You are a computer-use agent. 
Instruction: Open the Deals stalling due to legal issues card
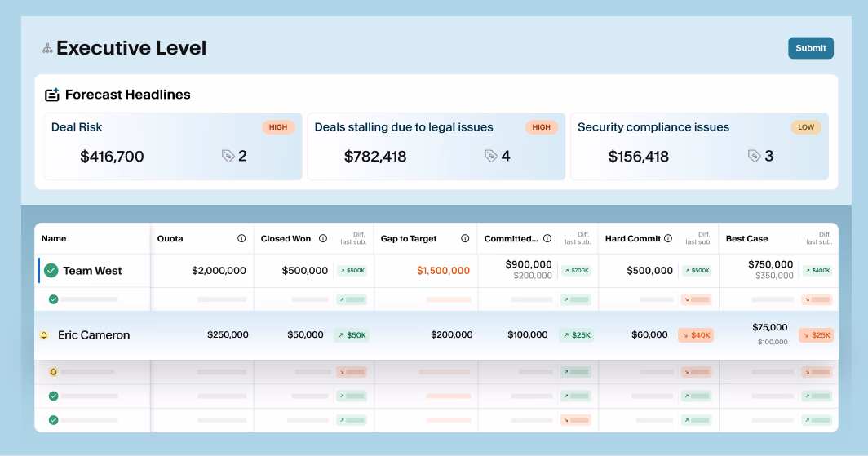click(x=436, y=146)
